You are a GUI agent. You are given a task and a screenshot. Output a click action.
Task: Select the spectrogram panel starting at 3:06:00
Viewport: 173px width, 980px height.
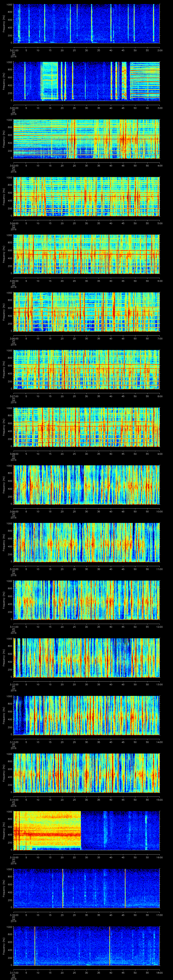tap(87, 312)
